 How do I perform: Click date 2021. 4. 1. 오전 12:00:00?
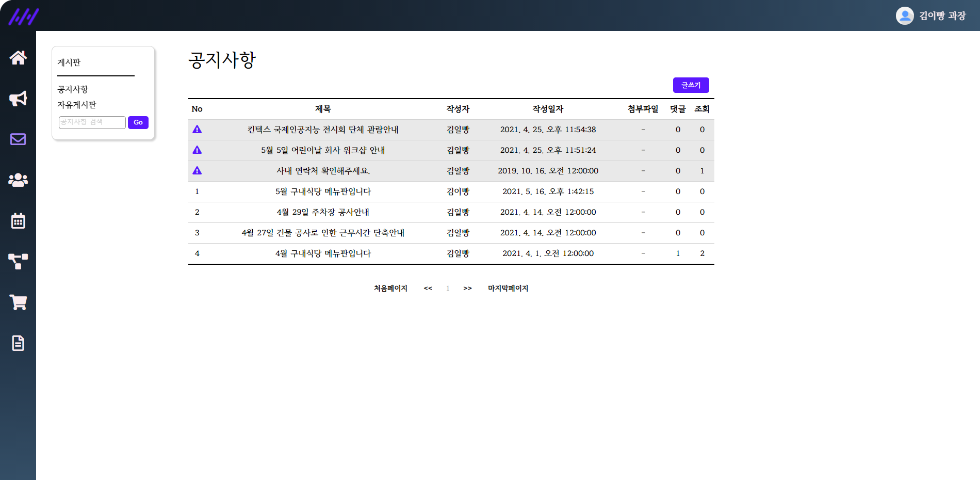[x=548, y=253]
